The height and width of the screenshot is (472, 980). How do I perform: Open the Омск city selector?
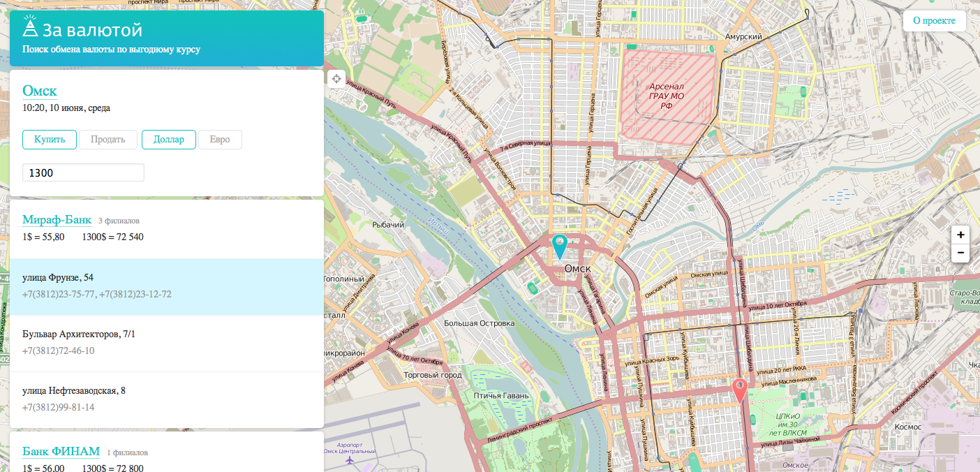click(40, 91)
